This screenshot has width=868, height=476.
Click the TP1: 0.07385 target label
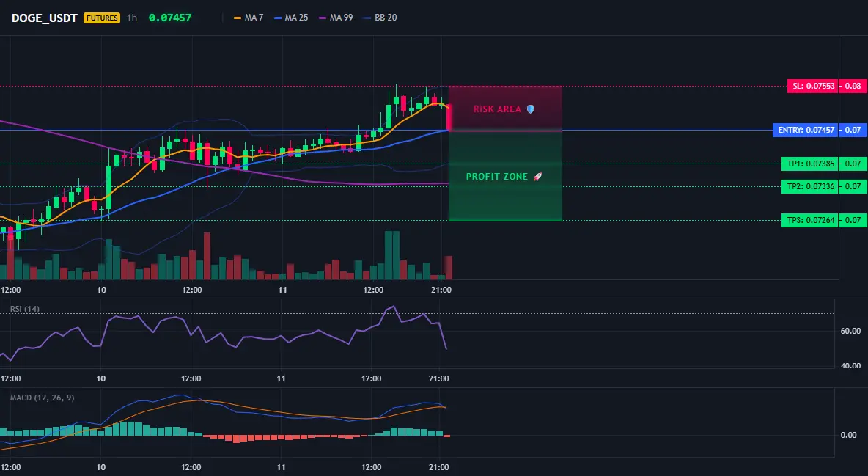(810, 164)
